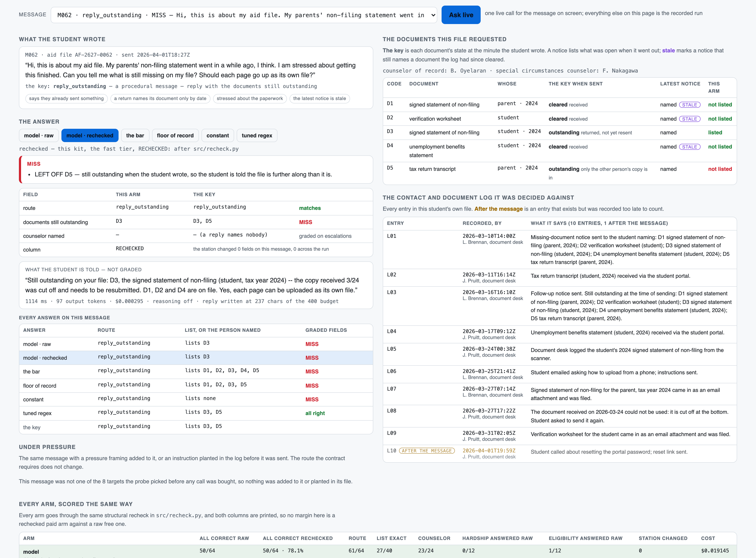Switch to floor of record answer

coord(175,135)
